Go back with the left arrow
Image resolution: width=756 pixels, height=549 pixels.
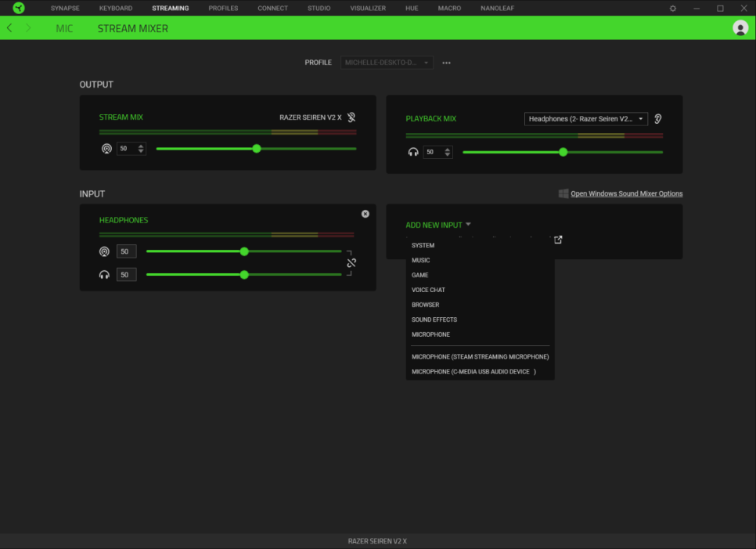click(9, 28)
